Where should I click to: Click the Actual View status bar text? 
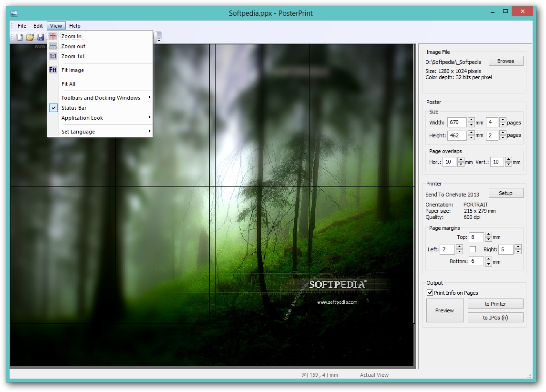point(374,375)
